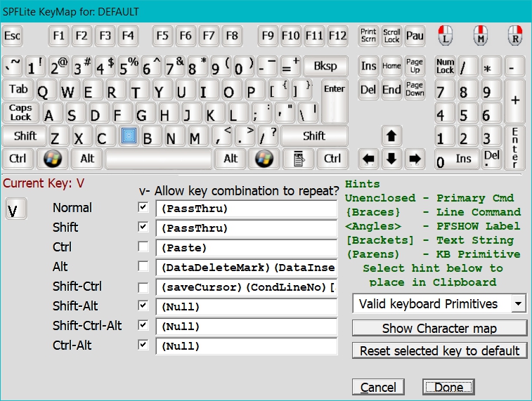This screenshot has width=532, height=401.
Task: Click the Shift-Ctrl-Alt mapping field (Null)
Action: coord(247,326)
